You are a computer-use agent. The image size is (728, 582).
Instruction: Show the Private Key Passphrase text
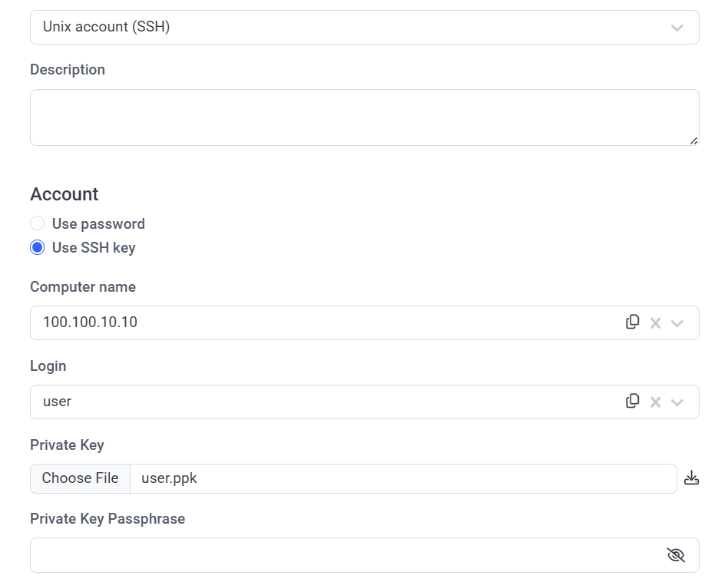(x=676, y=555)
